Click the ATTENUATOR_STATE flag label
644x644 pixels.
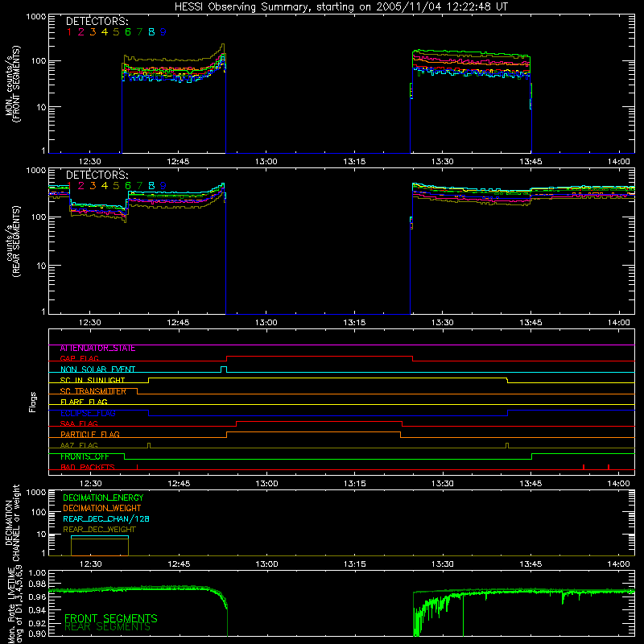(97, 349)
